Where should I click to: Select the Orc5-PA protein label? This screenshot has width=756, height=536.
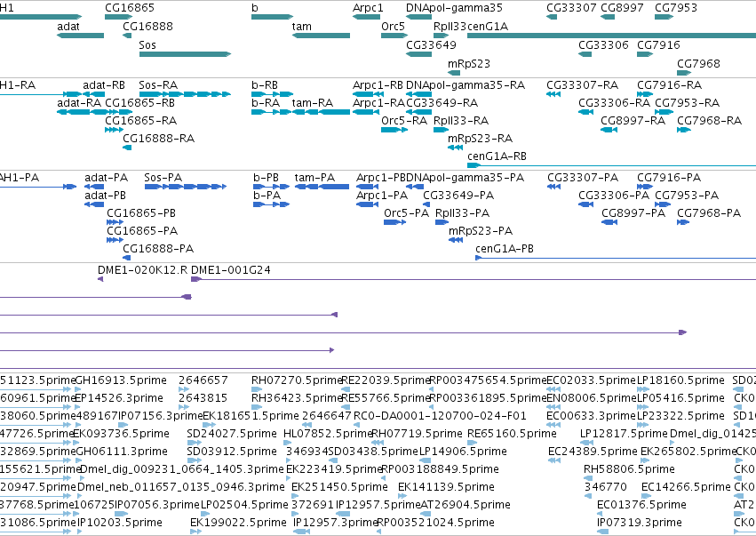(407, 213)
